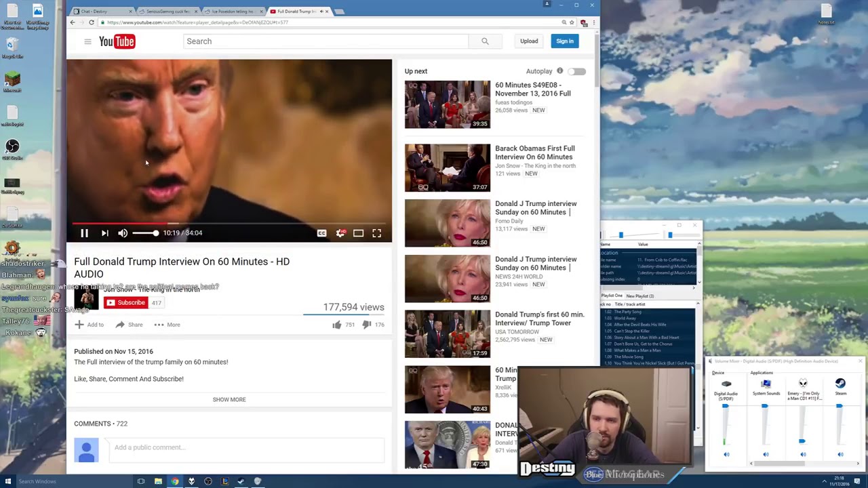
Task: Mute the video using speaker icon
Action: tap(123, 233)
